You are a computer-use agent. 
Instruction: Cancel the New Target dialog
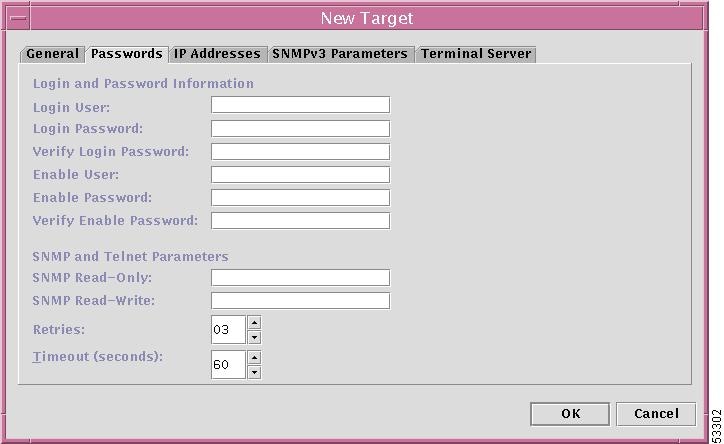click(656, 414)
